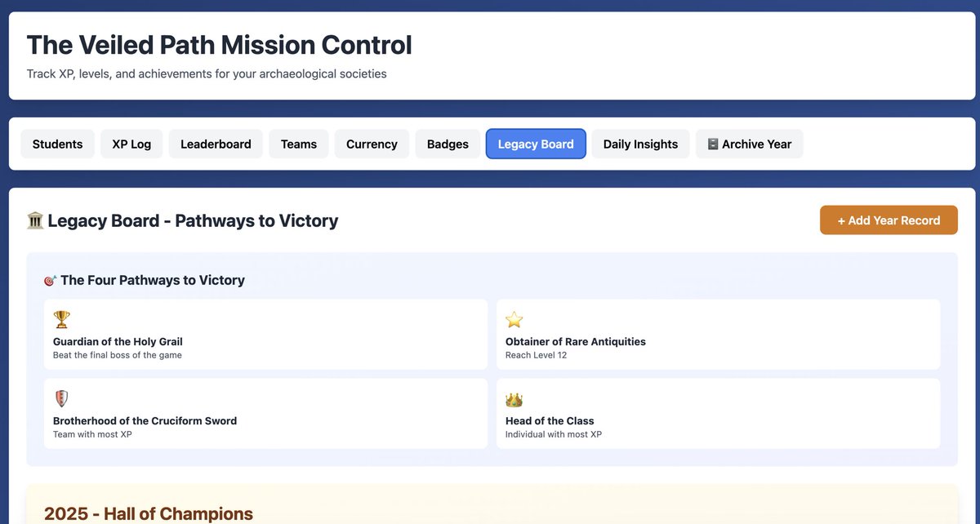Select the target icon beside The Four Pathways heading
This screenshot has height=524, width=980.
50,280
